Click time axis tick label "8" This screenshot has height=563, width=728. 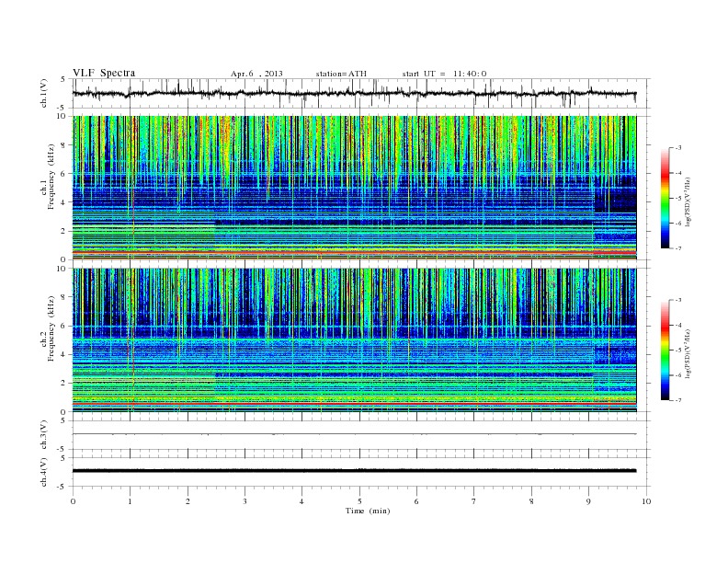531,501
